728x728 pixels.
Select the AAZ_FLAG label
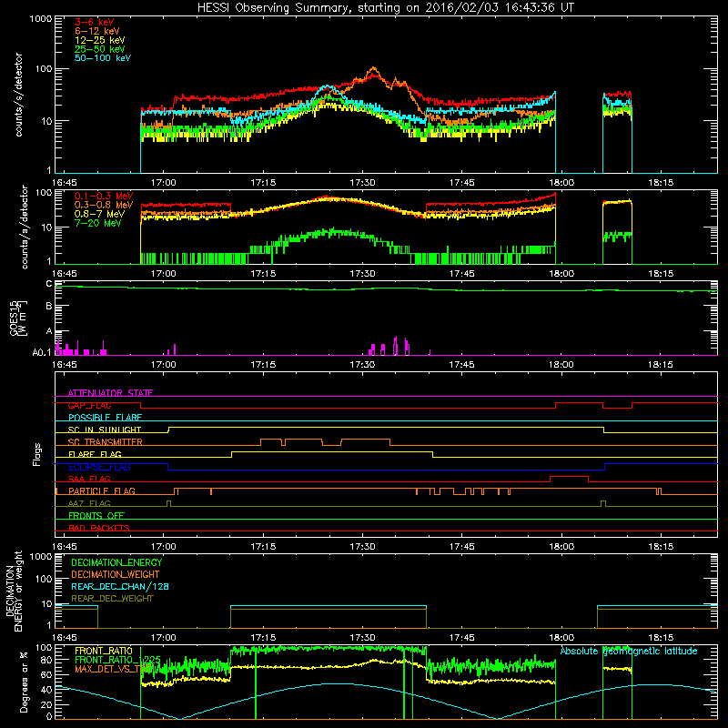89,503
